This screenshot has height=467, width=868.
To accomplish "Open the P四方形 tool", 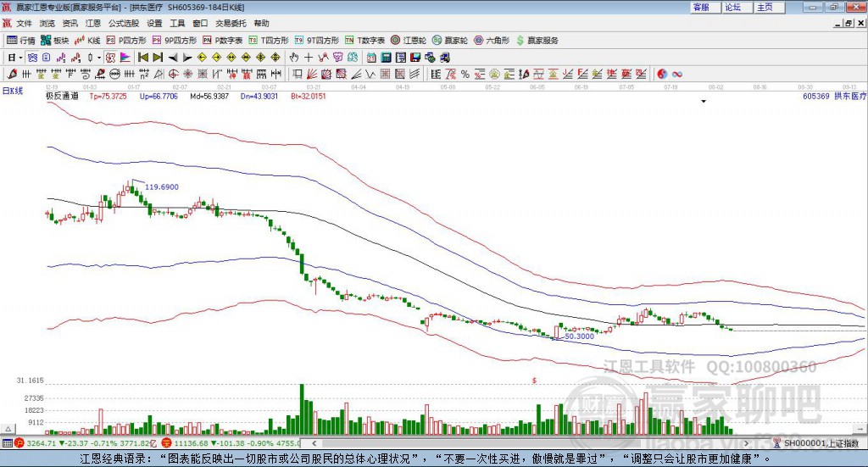I will (125, 41).
